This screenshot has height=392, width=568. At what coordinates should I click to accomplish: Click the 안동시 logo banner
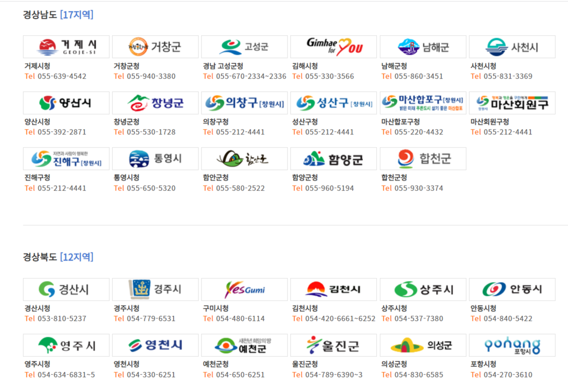(x=512, y=290)
